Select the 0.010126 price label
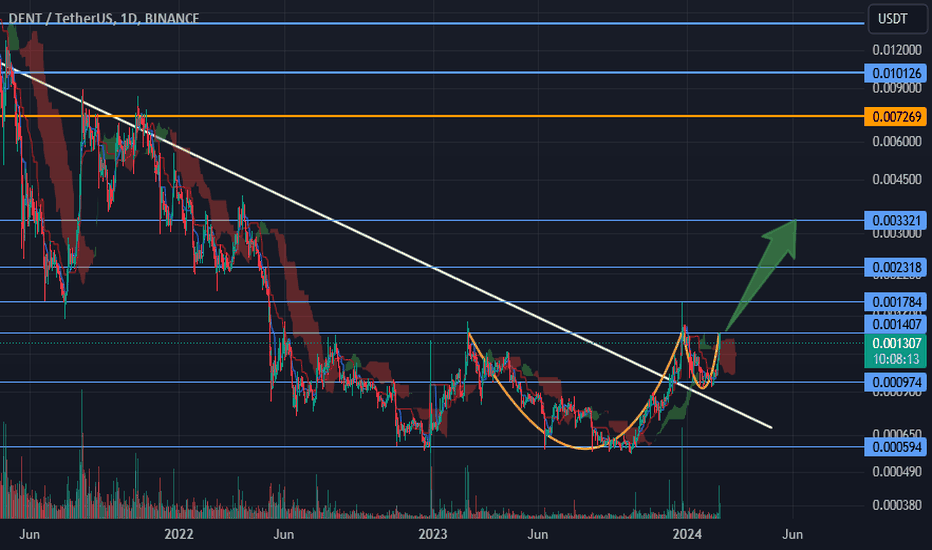Viewport: 932px width, 550px height. pos(895,73)
